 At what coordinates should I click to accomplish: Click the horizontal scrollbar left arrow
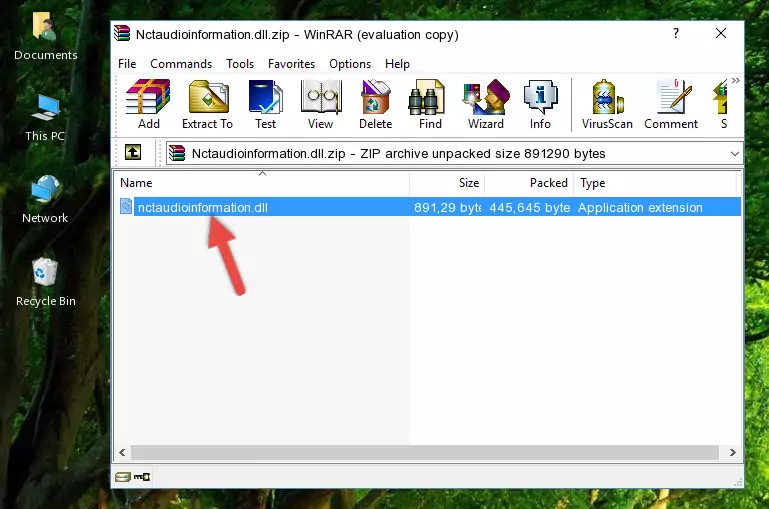[123, 452]
